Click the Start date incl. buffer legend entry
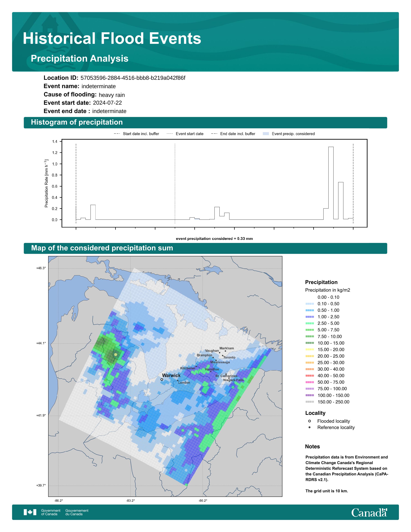This screenshot has height=532, width=411. tap(136, 134)
